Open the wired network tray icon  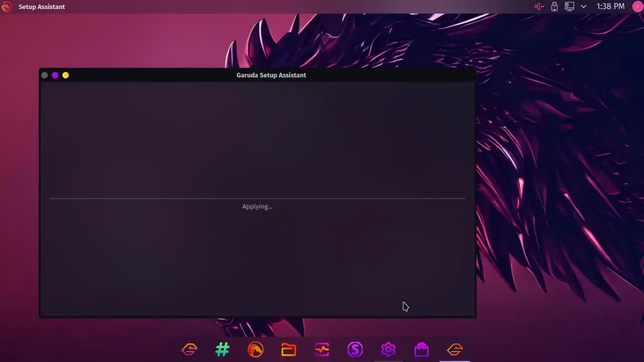570,7
